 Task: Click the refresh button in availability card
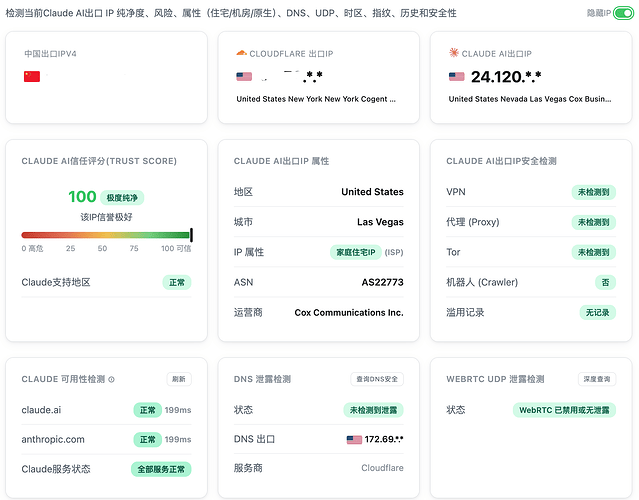pyautogui.click(x=179, y=379)
